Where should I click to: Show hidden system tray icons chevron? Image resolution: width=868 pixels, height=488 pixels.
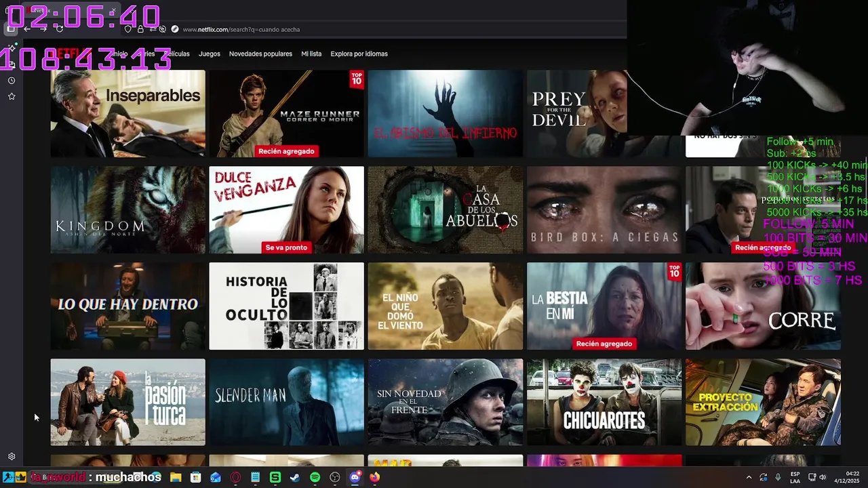click(749, 477)
